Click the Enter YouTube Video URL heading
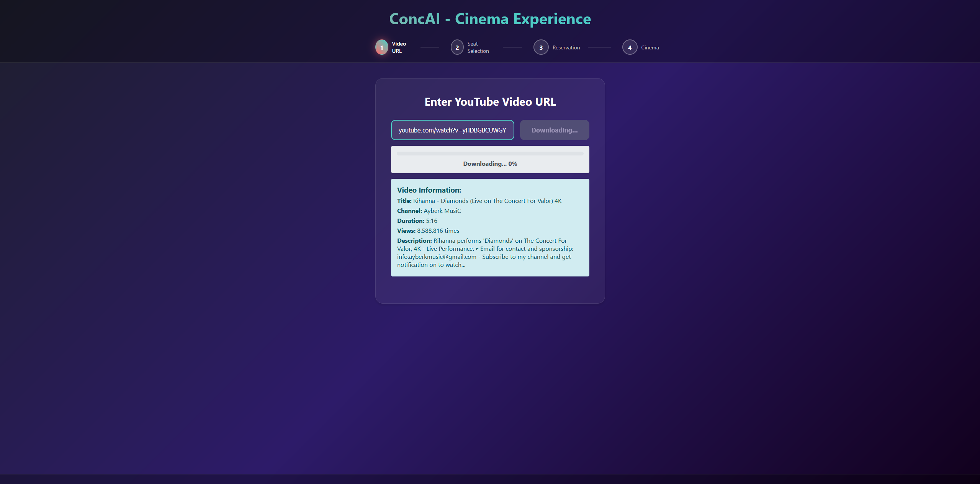Viewport: 980px width, 484px height. click(490, 102)
